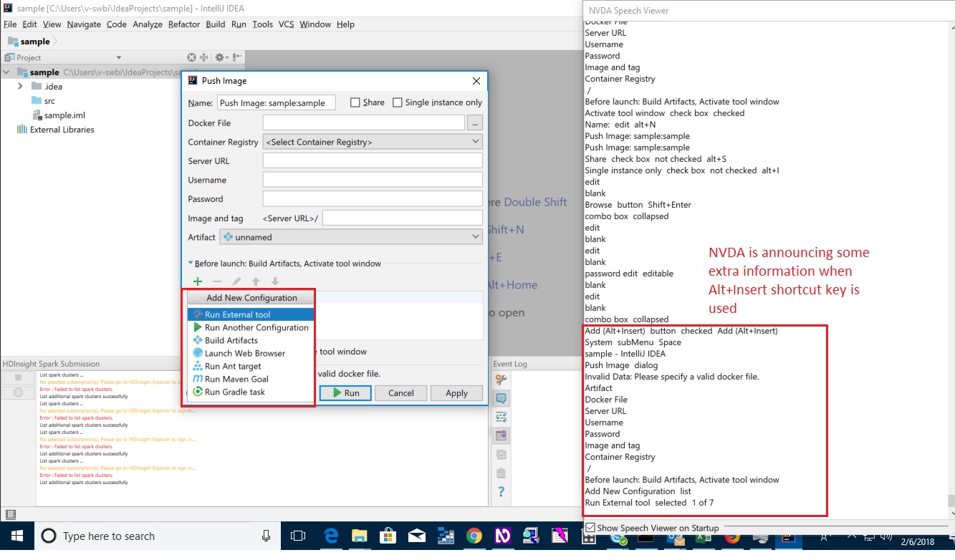Expand the Artifact dropdown showing unnamed
Image resolution: width=955 pixels, height=560 pixels.
pyautogui.click(x=475, y=237)
